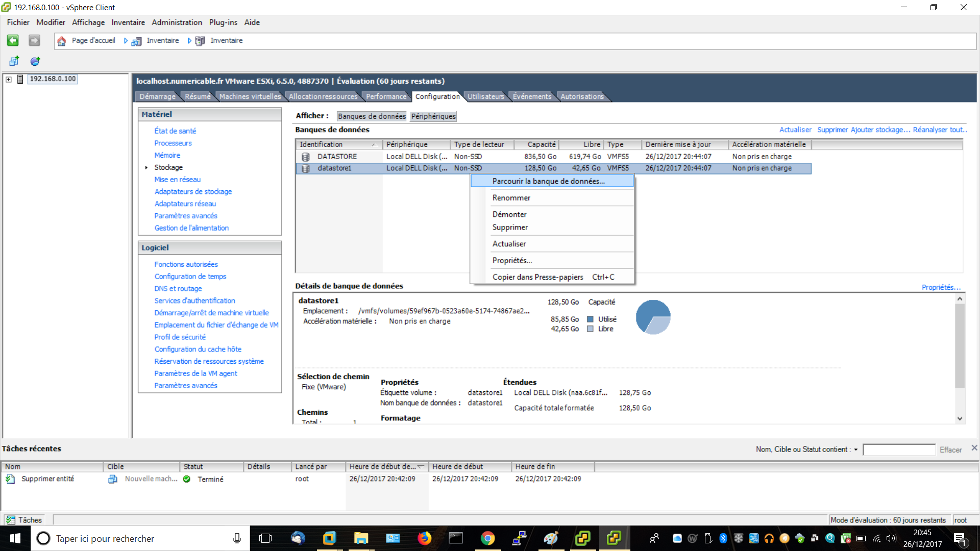Click the Utilisé blue legend swatch
The height and width of the screenshot is (551, 980).
(590, 319)
